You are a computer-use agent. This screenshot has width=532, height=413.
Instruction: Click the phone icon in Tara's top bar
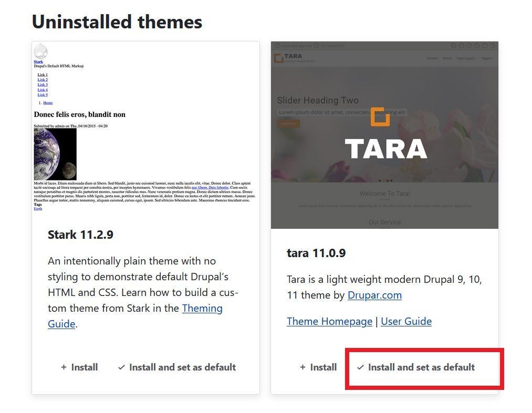point(317,46)
